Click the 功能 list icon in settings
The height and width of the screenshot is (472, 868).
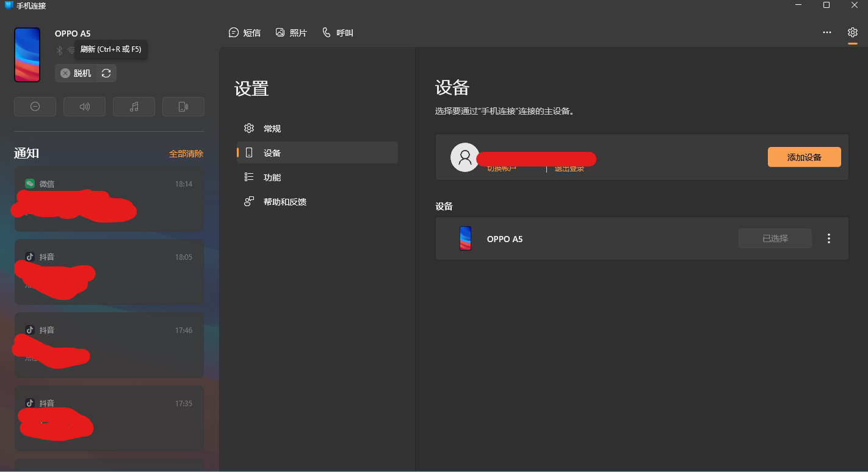point(249,177)
